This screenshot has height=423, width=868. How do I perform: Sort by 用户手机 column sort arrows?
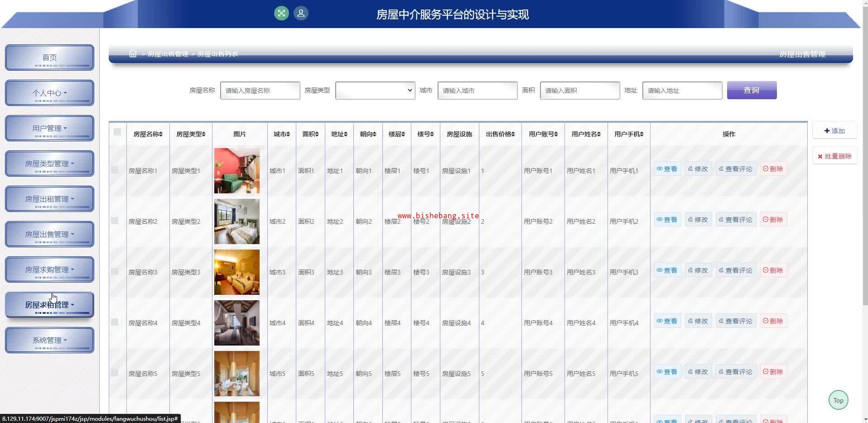click(641, 135)
